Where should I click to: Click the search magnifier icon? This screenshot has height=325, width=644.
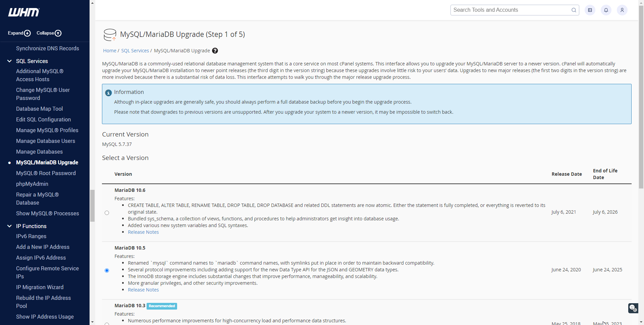(x=574, y=10)
